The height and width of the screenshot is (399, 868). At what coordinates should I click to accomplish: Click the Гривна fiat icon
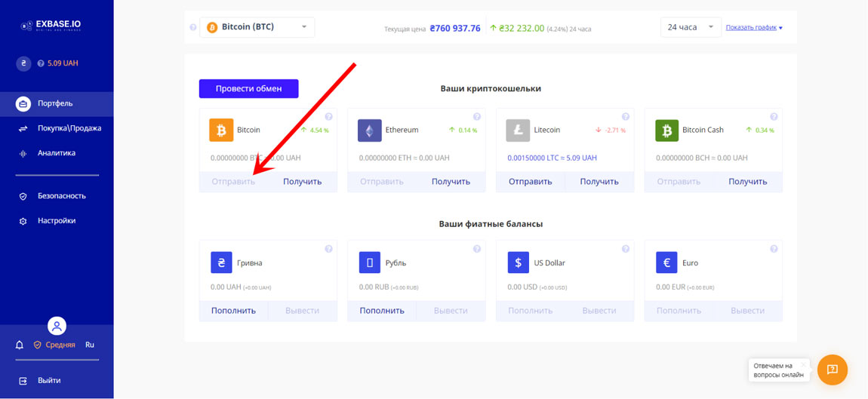point(221,262)
